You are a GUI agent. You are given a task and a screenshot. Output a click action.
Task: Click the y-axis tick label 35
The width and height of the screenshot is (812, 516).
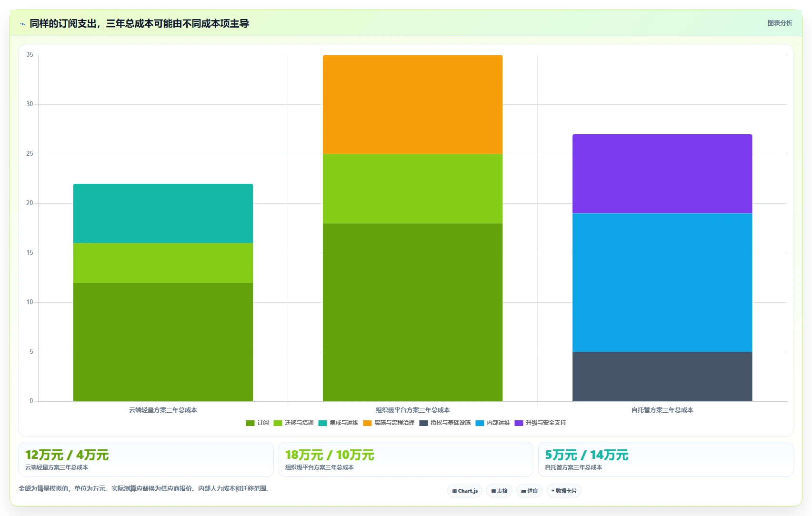[30, 55]
